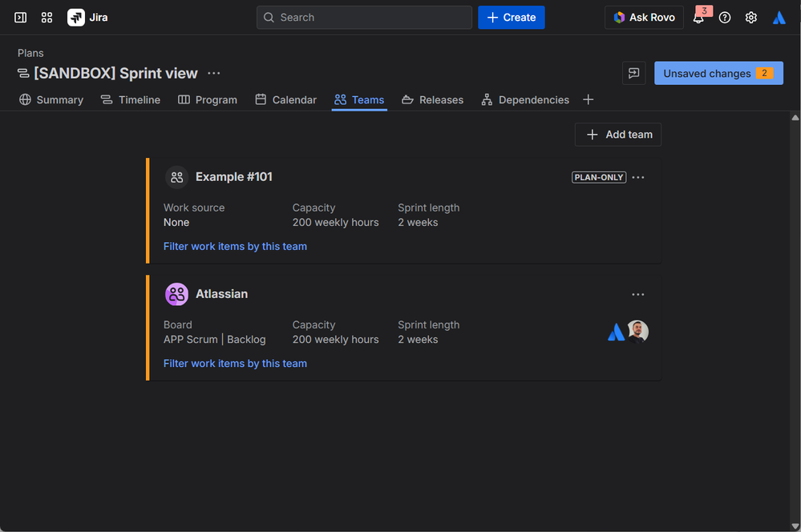
Task: Click the Atlassian team name
Action: click(x=222, y=293)
